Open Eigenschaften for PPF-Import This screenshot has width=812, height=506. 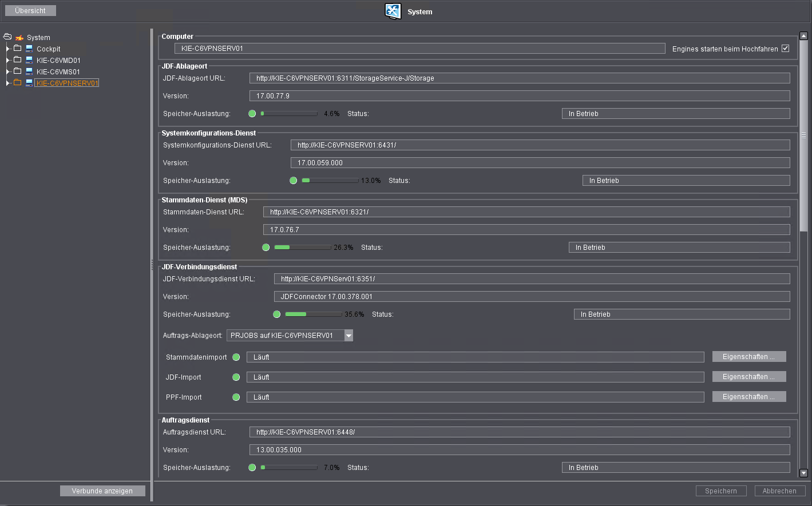(x=749, y=397)
